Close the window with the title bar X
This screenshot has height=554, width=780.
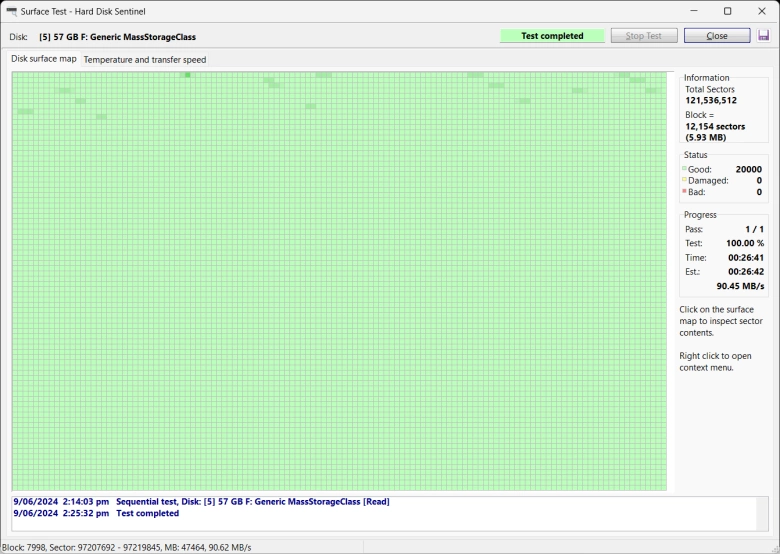(761, 11)
